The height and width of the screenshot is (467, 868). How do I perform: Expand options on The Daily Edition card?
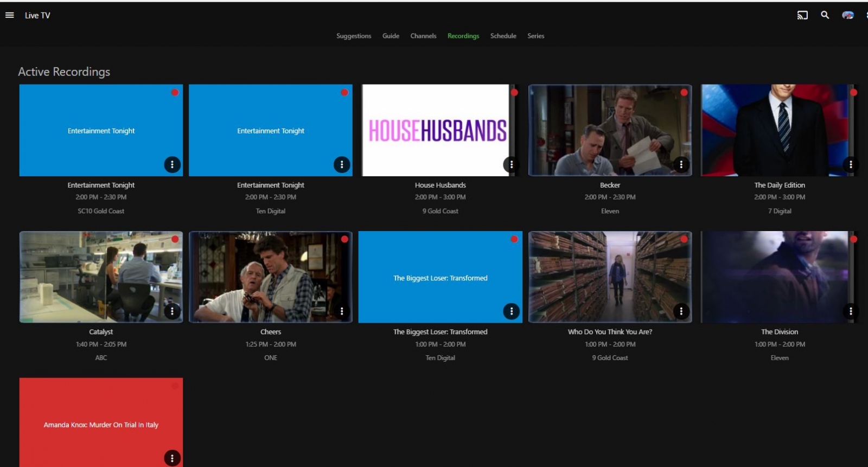point(850,164)
